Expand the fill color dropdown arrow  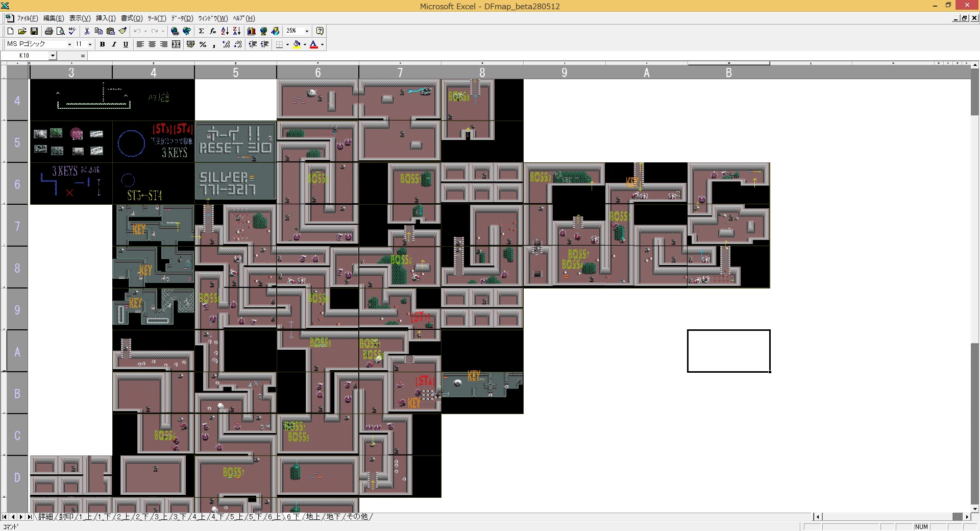(305, 44)
